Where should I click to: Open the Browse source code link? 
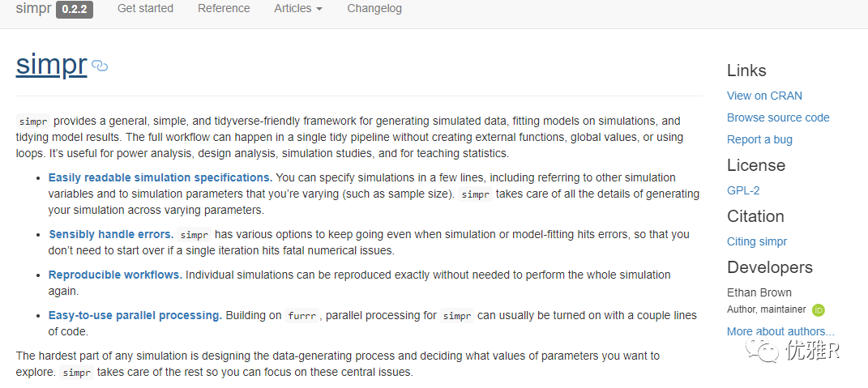coord(778,117)
